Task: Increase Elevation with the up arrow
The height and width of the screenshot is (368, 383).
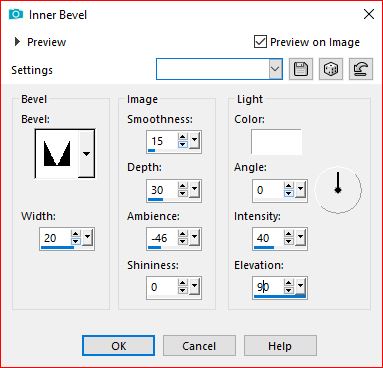Action: click(x=289, y=283)
